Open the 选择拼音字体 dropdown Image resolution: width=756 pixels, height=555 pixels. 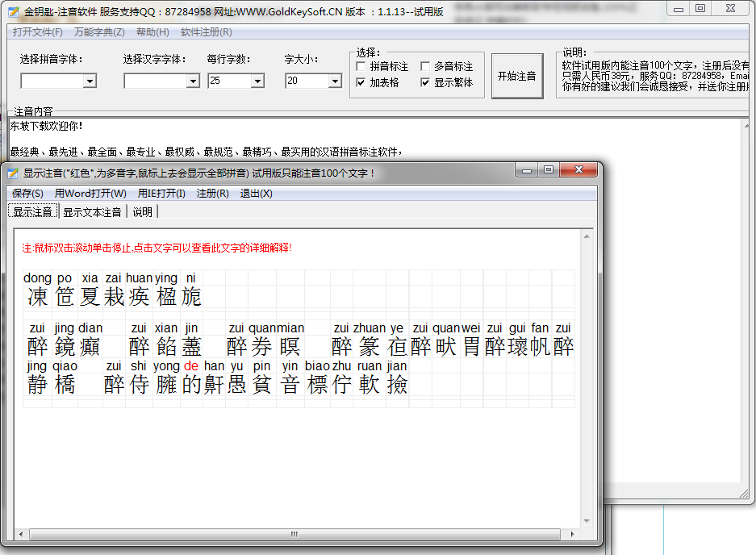point(90,81)
